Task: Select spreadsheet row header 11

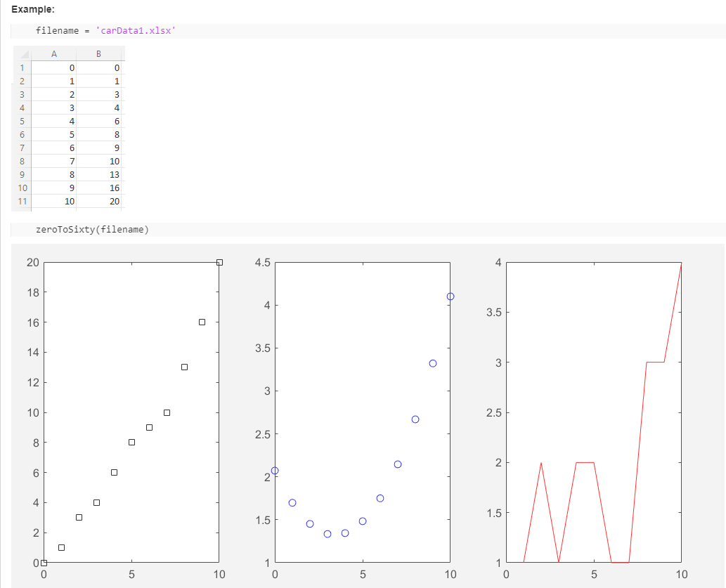Action: pos(22,202)
